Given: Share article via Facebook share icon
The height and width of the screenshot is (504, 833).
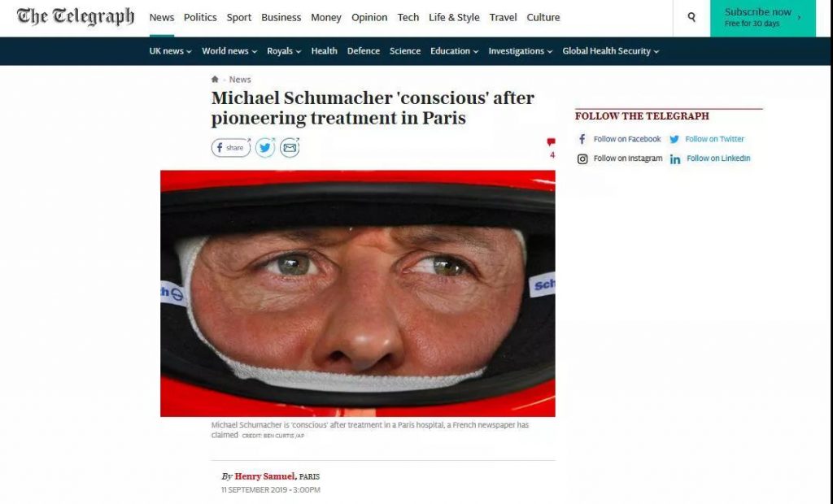Looking at the screenshot, I should [230, 148].
